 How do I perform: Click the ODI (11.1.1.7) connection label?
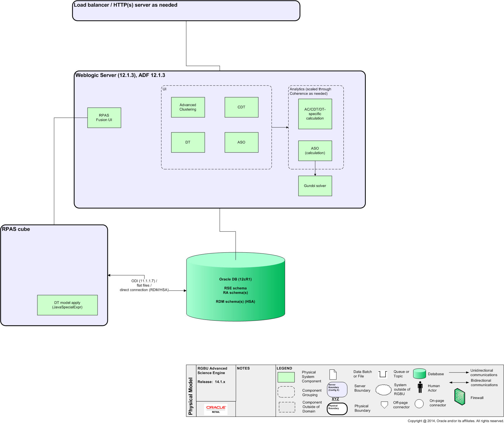[144, 285]
